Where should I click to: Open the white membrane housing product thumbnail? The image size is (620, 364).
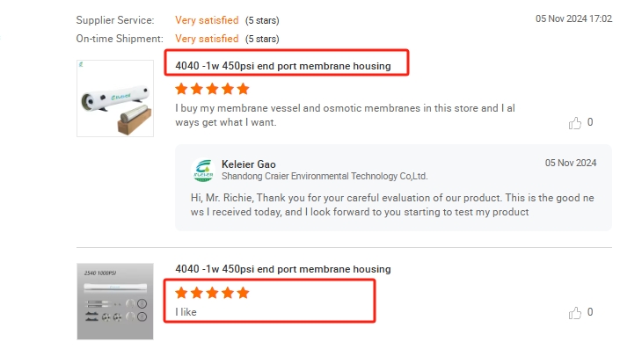click(x=115, y=98)
